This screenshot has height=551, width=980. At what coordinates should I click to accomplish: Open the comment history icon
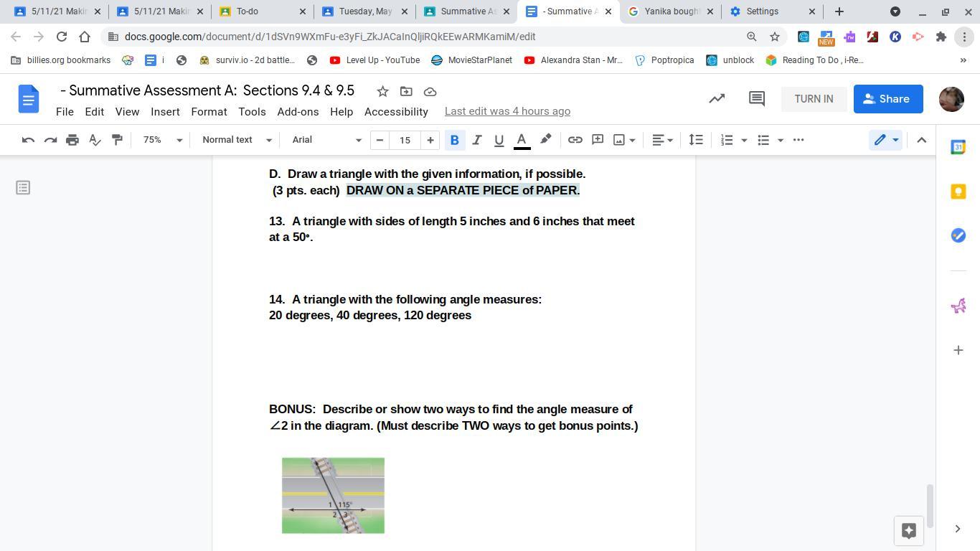756,99
